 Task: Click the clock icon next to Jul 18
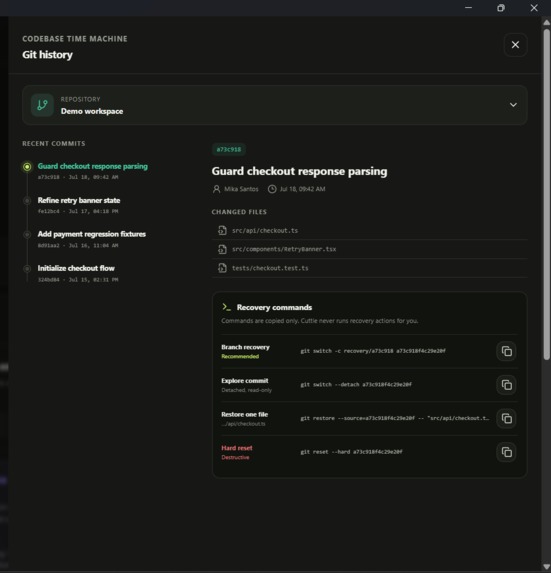point(272,189)
